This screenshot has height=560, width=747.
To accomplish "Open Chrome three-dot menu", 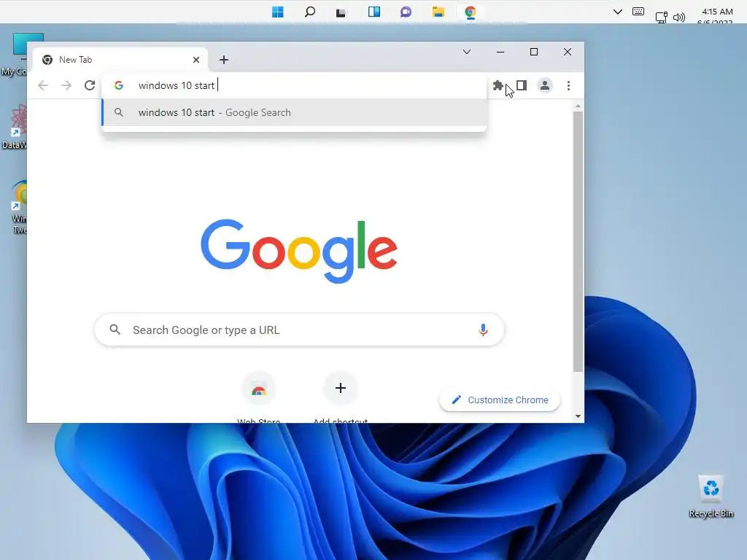I will 568,85.
